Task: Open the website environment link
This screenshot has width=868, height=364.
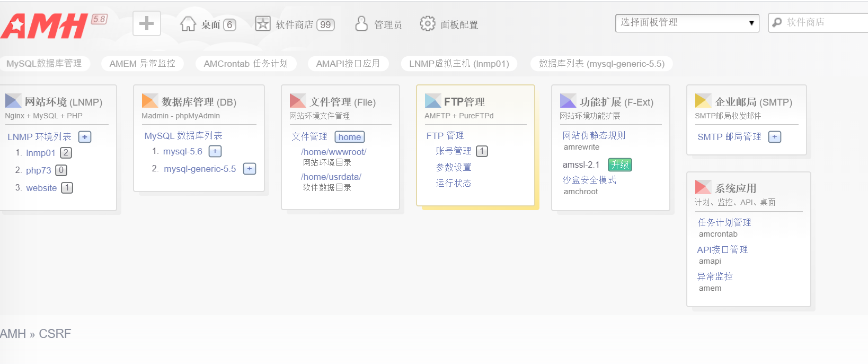Action: point(41,188)
